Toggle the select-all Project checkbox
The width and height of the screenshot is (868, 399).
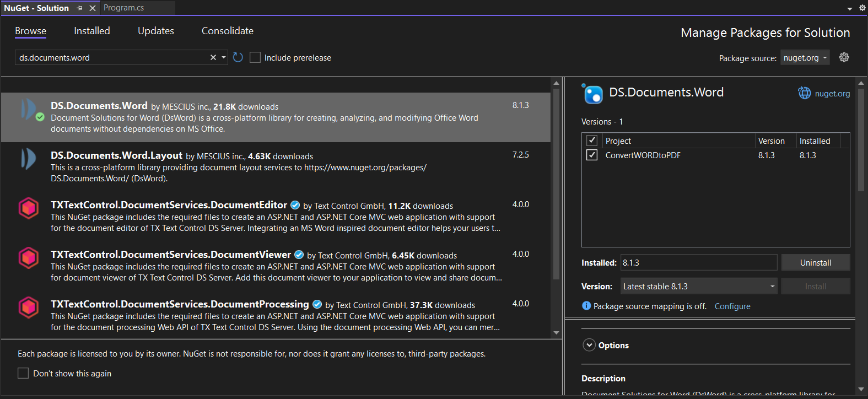pos(592,141)
